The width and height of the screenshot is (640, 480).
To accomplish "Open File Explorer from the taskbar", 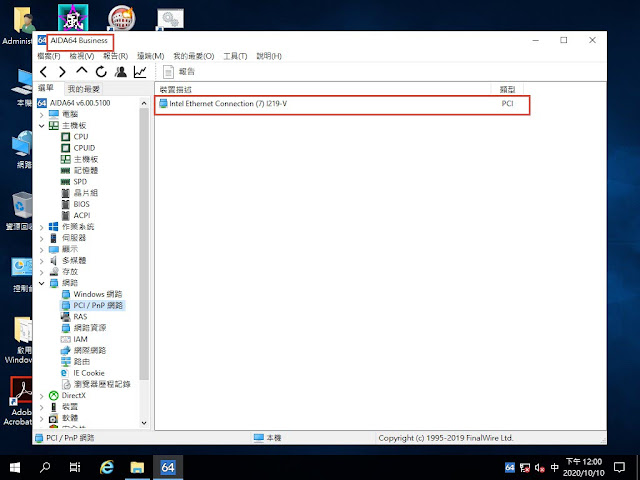I will [x=137, y=467].
